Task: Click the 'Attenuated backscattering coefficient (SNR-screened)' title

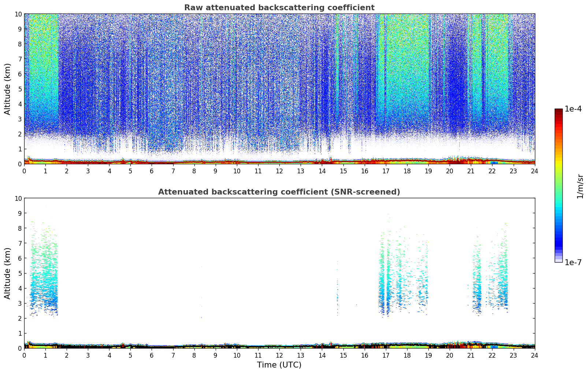Action: pos(279,192)
